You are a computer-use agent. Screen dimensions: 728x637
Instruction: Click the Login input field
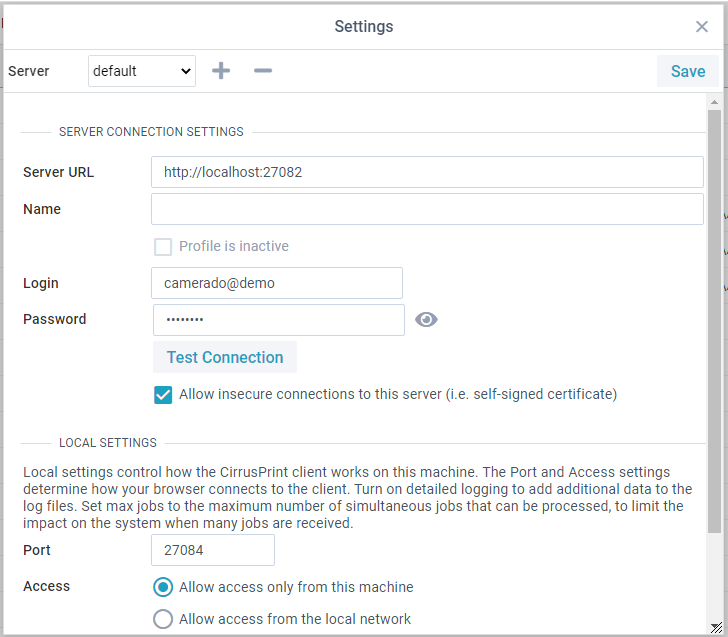click(x=277, y=283)
